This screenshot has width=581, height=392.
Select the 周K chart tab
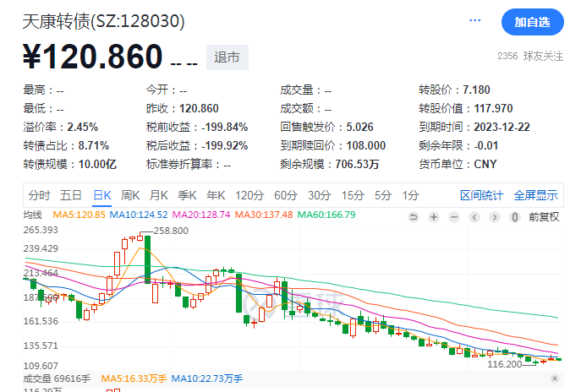pyautogui.click(x=130, y=195)
